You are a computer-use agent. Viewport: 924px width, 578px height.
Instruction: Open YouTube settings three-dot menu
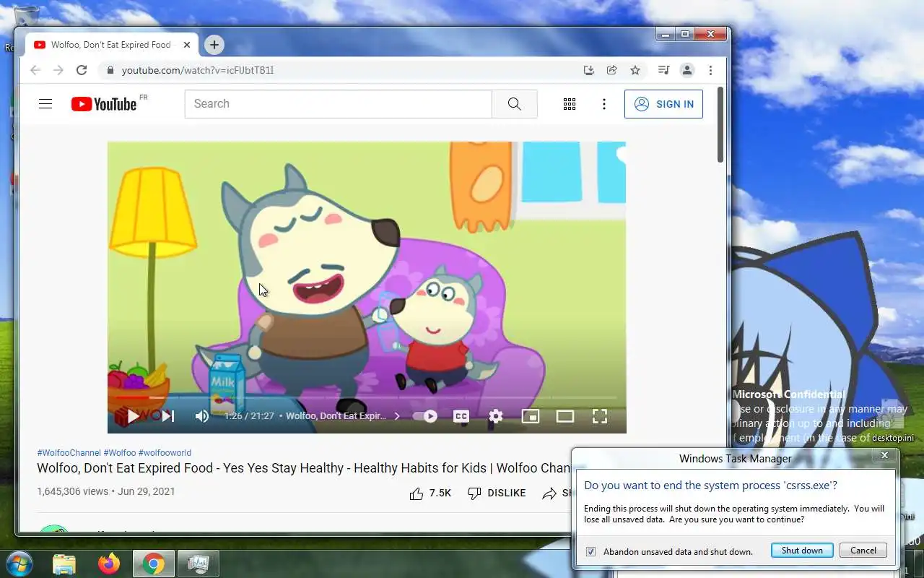tap(604, 104)
